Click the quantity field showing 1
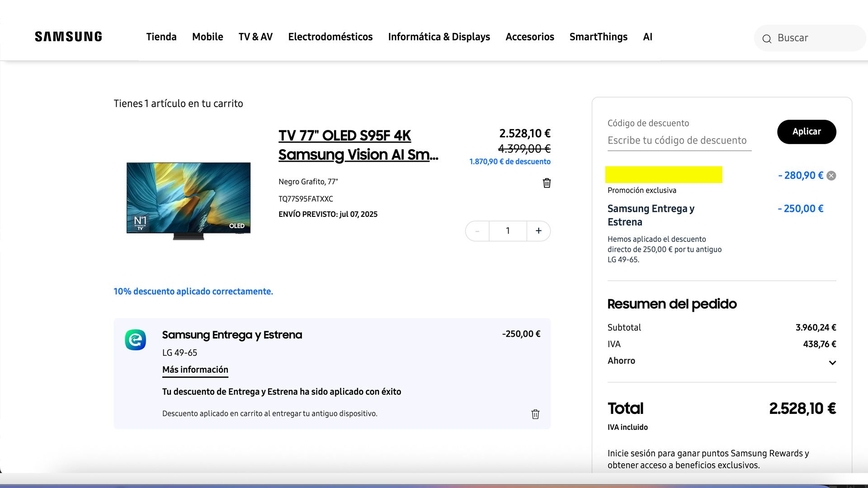 click(x=508, y=231)
